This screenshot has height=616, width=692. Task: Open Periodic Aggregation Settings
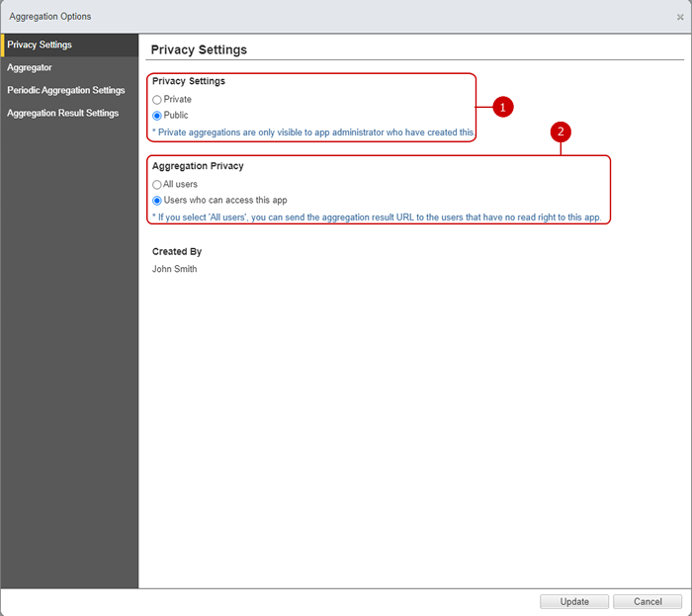pos(69,90)
